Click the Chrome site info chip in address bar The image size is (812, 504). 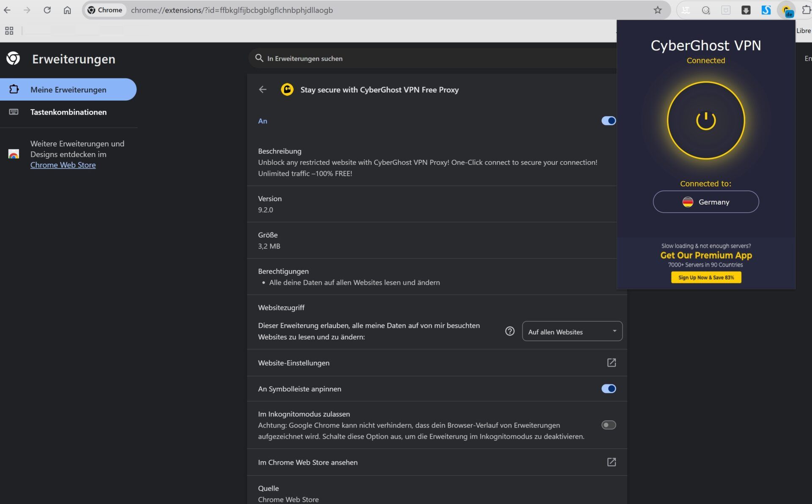(105, 10)
